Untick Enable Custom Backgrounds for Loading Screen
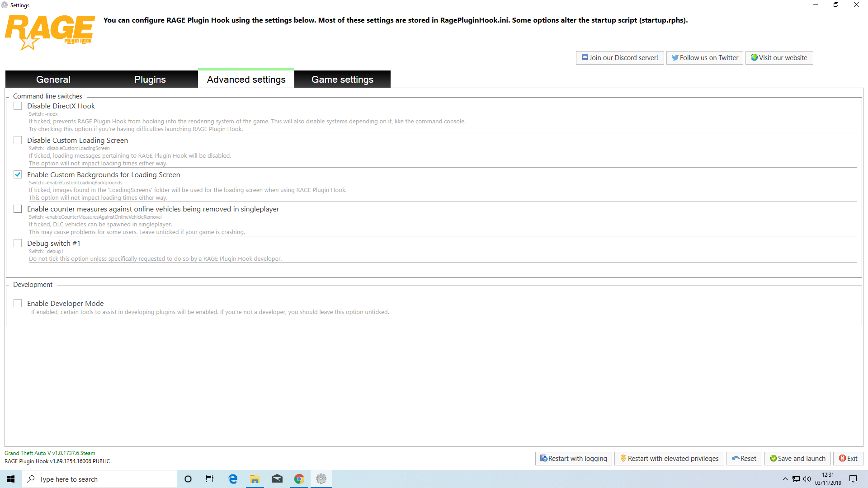 (18, 174)
